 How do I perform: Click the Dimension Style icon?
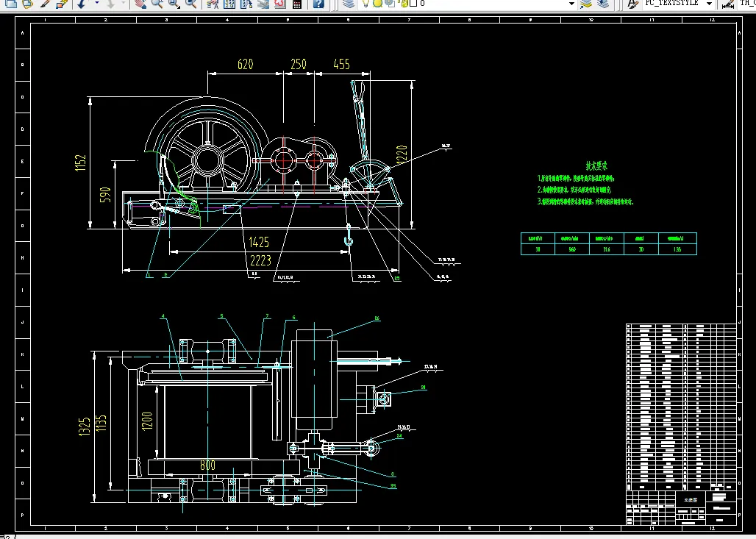pos(727,4)
